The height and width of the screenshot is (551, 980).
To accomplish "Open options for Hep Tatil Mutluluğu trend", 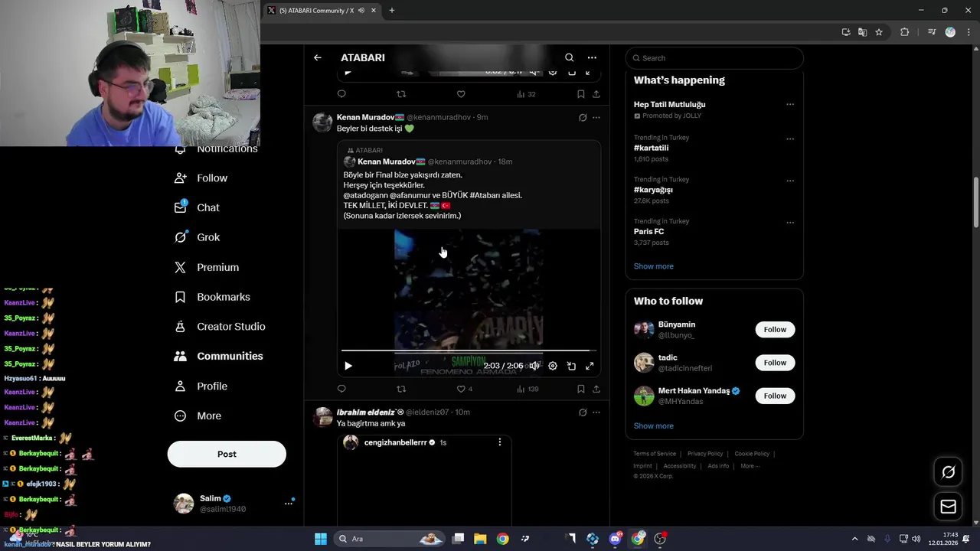I will click(790, 104).
